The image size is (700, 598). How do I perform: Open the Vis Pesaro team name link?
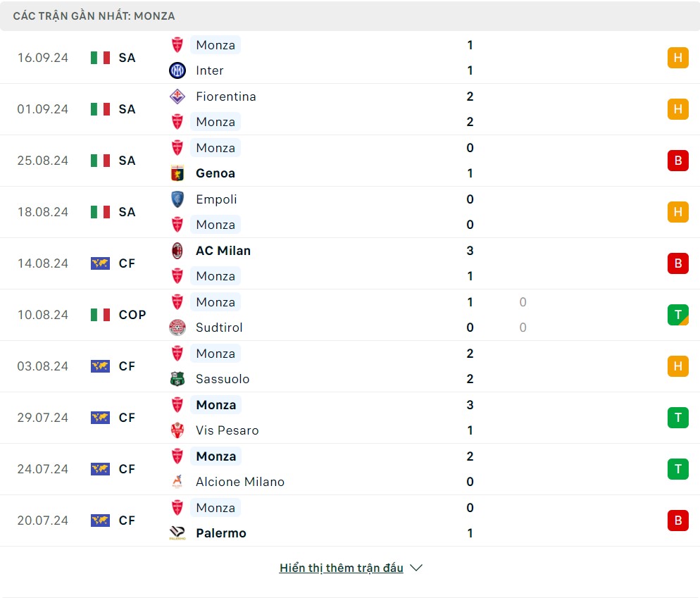point(227,430)
